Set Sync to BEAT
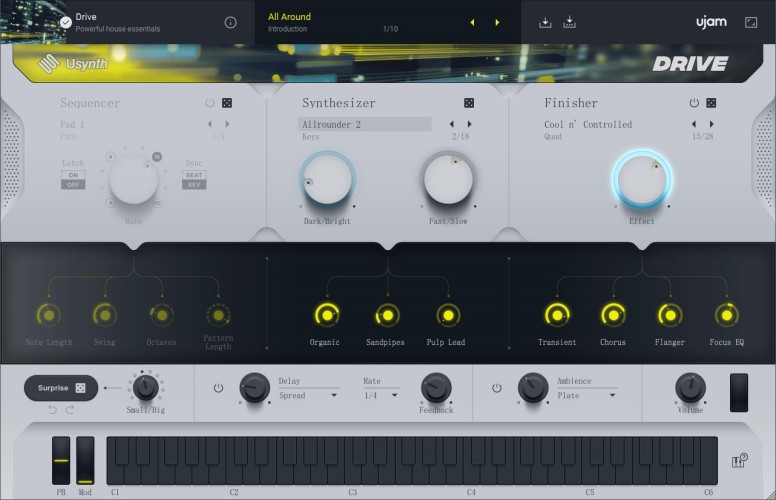This screenshot has width=776, height=500. pos(194,175)
